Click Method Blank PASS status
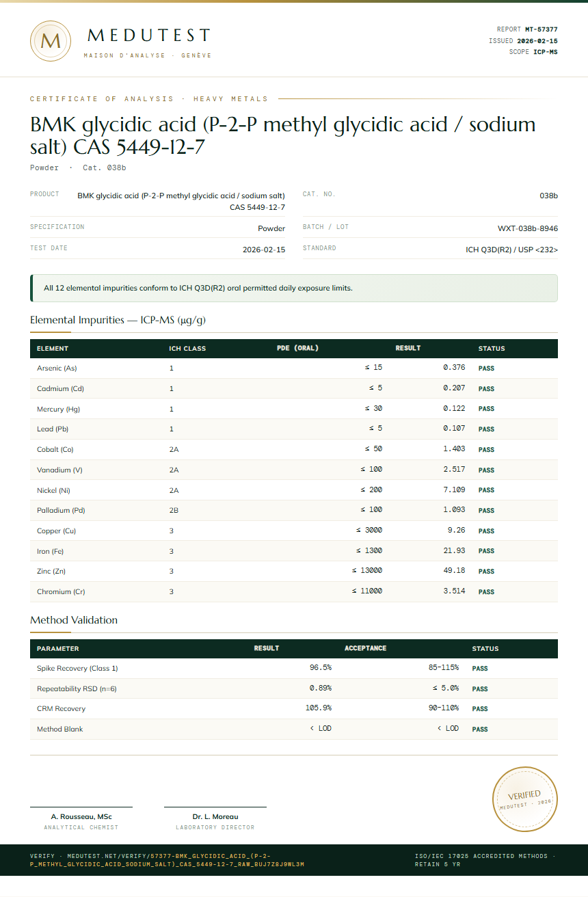The image size is (588, 897). tap(480, 729)
